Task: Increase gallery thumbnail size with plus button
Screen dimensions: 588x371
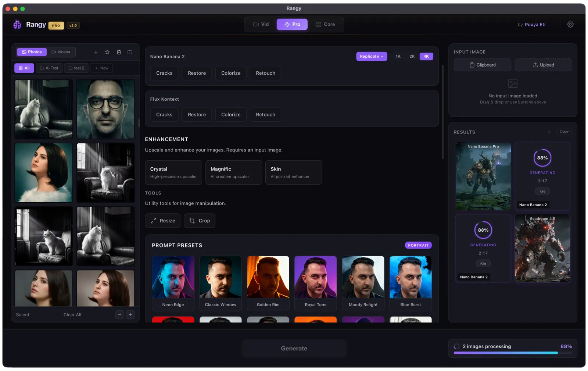Action: (130, 315)
